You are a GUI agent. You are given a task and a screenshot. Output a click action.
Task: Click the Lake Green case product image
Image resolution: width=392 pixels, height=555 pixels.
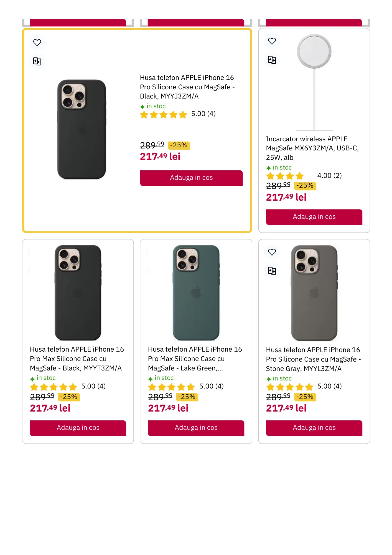(196, 292)
